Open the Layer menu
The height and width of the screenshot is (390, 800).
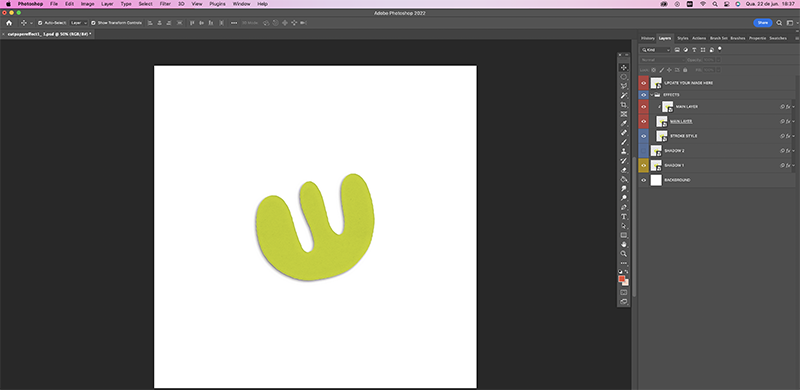[x=107, y=4]
